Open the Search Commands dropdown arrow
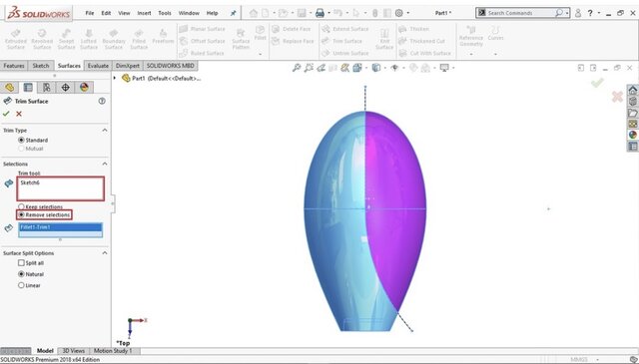This screenshot has height=364, width=639. [567, 13]
